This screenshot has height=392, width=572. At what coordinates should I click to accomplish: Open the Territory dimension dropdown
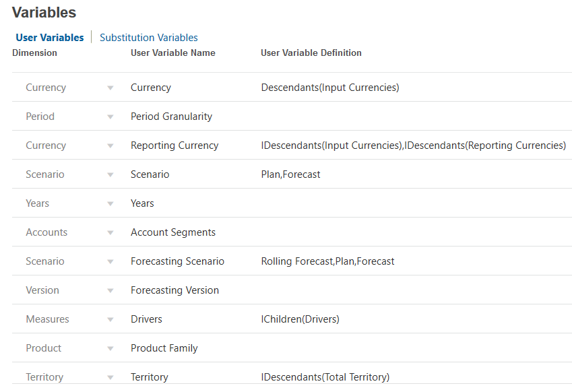[x=110, y=377]
